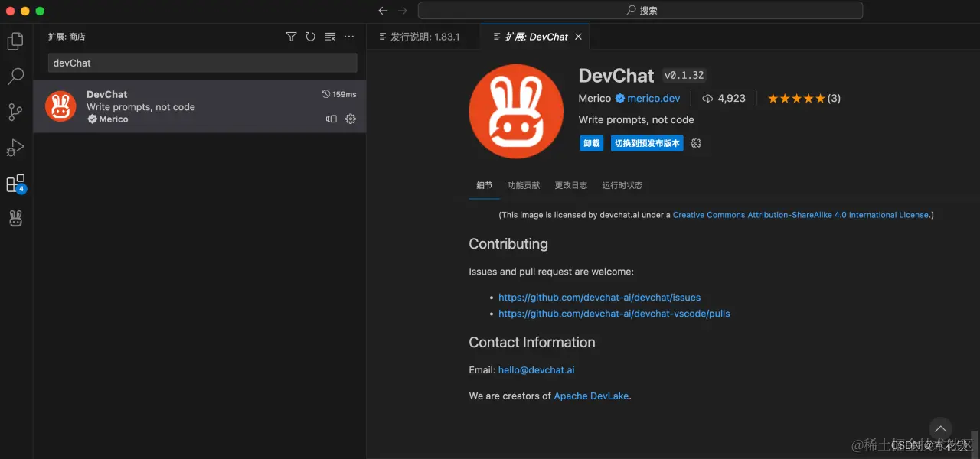Click the 扩展: 商店 panel title
The height and width of the screenshot is (459, 980).
pos(67,37)
